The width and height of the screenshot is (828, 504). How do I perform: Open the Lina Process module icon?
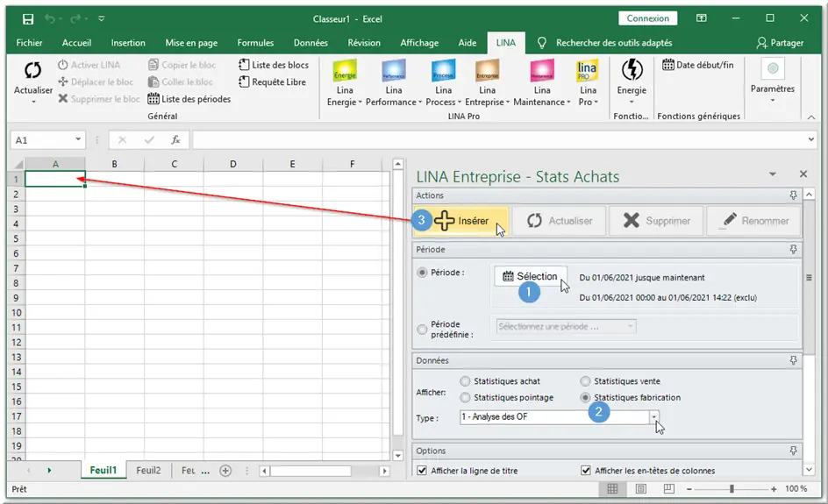[443, 70]
